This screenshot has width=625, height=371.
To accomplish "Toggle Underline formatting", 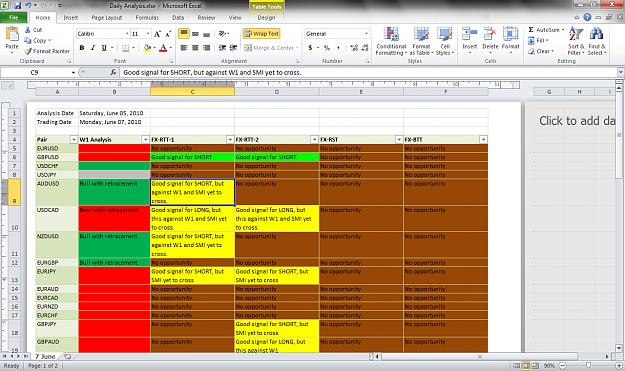I will coord(104,48).
